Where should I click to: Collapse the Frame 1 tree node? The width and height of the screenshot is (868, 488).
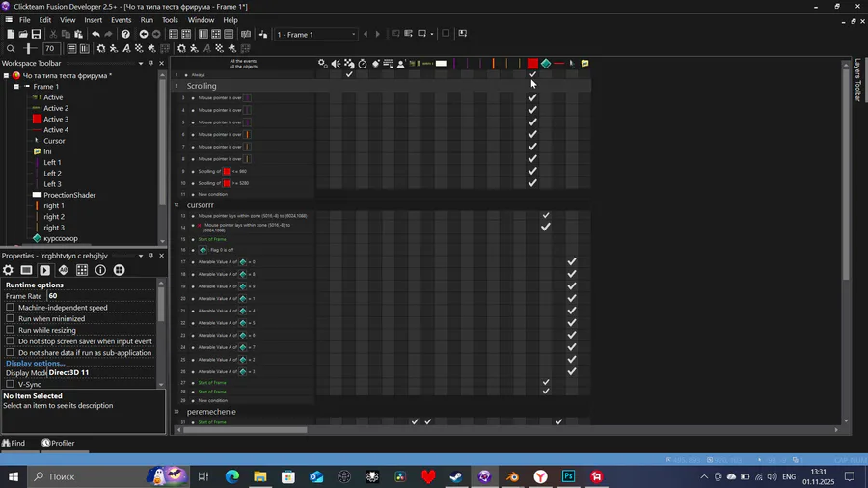(x=16, y=86)
